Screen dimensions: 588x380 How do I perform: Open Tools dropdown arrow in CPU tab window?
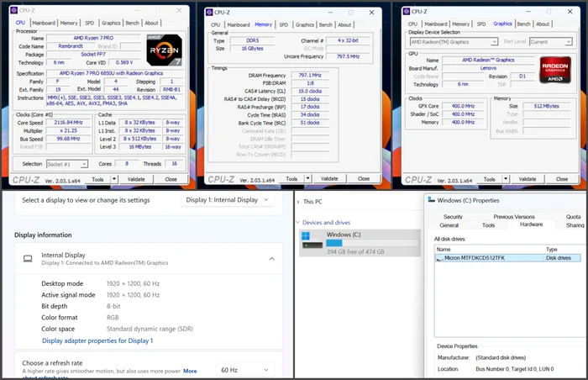coord(114,179)
